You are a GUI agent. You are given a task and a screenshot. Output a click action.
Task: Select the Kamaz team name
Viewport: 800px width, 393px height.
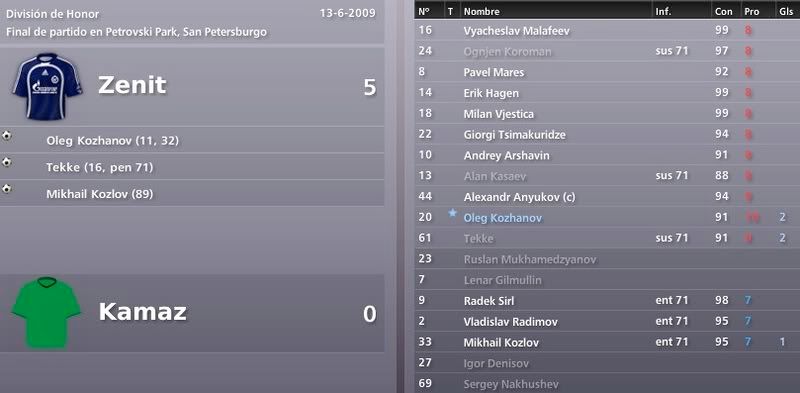[x=142, y=311]
